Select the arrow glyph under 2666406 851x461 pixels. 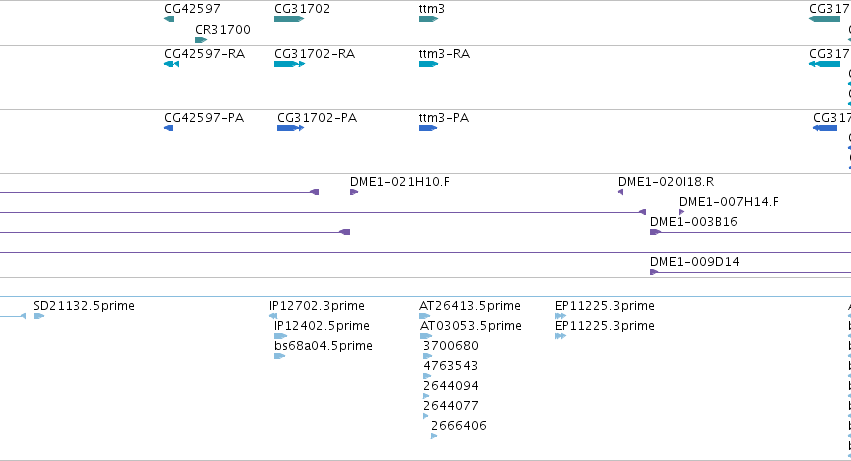coord(434,436)
